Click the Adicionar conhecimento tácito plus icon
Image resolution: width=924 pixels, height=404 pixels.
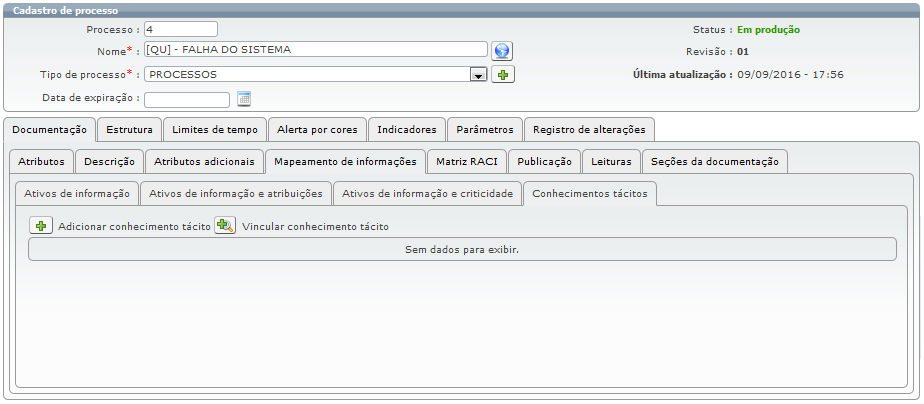point(40,226)
